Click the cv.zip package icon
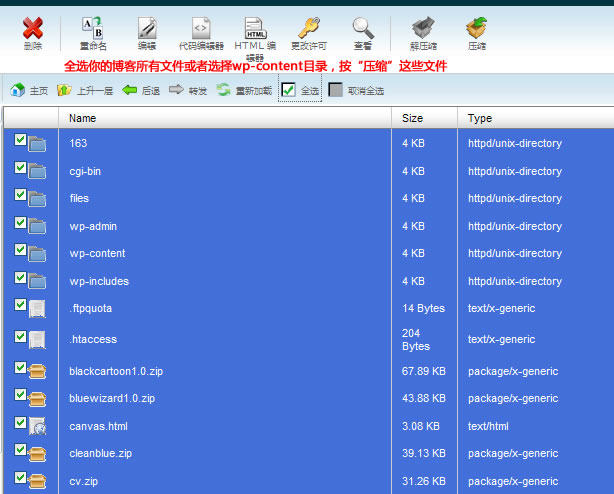 (x=37, y=481)
